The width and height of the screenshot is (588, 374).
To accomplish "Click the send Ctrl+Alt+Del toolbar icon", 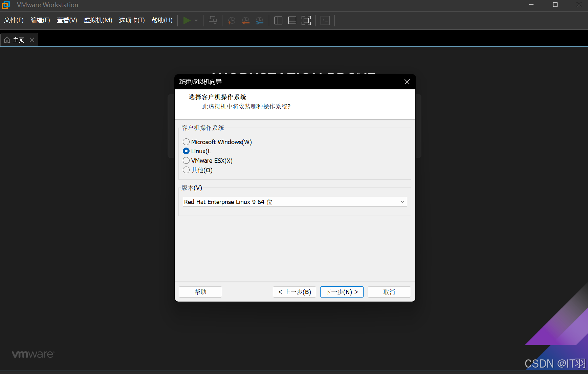I will [213, 20].
